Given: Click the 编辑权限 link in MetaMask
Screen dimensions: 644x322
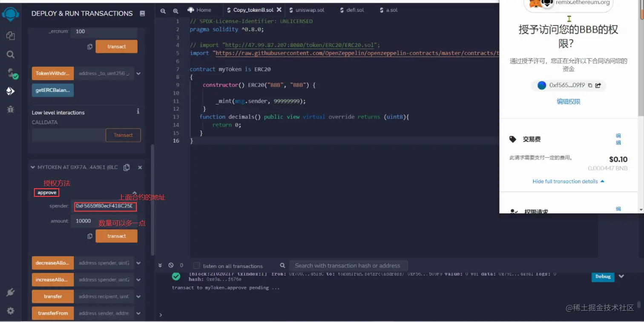Looking at the screenshot, I should (x=568, y=101).
